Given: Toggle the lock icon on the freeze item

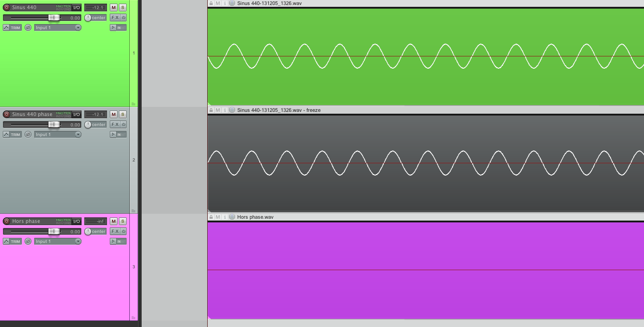Looking at the screenshot, I should pos(211,110).
